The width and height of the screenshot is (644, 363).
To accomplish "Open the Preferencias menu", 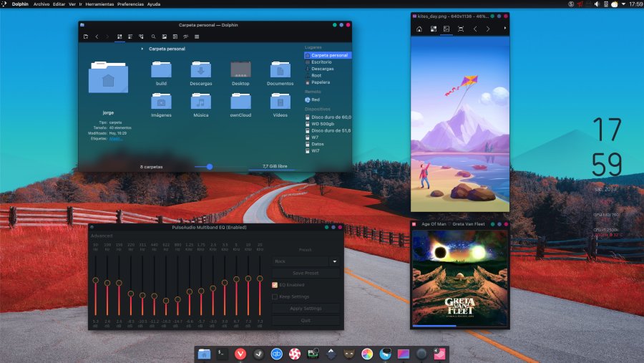I will pos(130,4).
